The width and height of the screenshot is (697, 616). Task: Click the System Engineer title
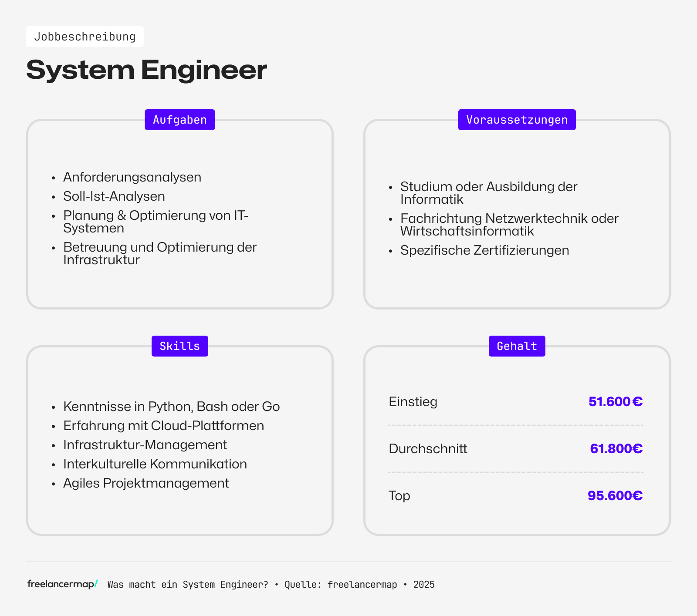(x=147, y=70)
